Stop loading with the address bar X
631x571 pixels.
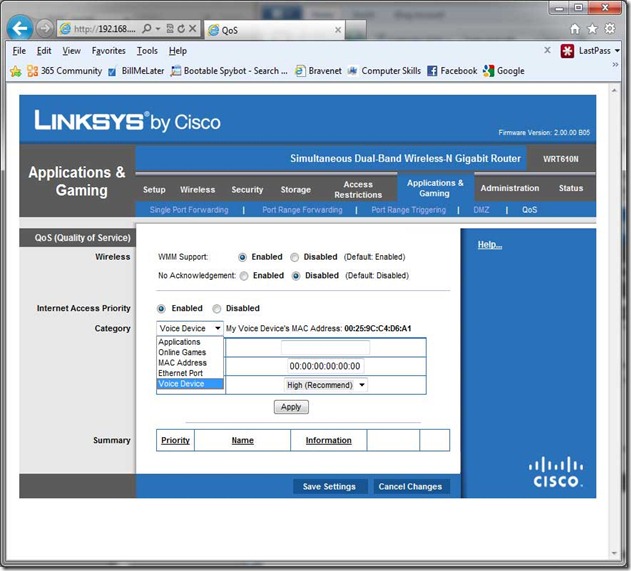click(x=192, y=29)
